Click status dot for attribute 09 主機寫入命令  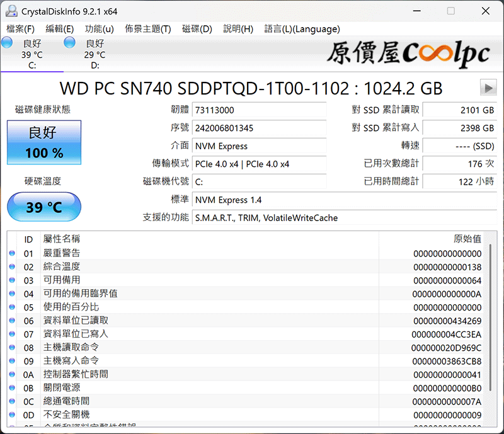pyautogui.click(x=12, y=362)
